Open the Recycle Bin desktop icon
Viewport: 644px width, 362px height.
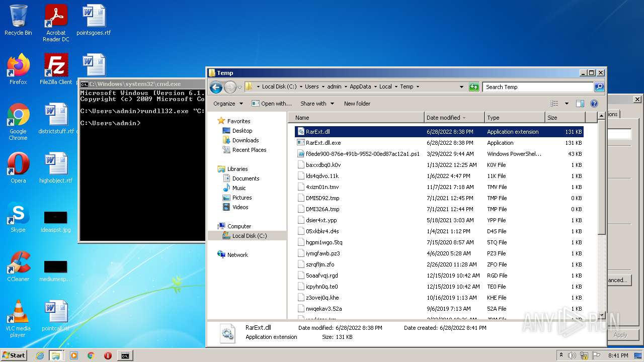tap(18, 20)
